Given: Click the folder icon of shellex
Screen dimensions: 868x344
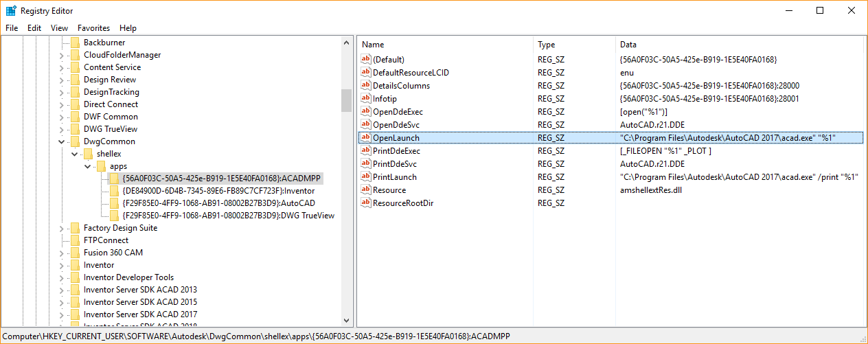Looking at the screenshot, I should coord(88,154).
